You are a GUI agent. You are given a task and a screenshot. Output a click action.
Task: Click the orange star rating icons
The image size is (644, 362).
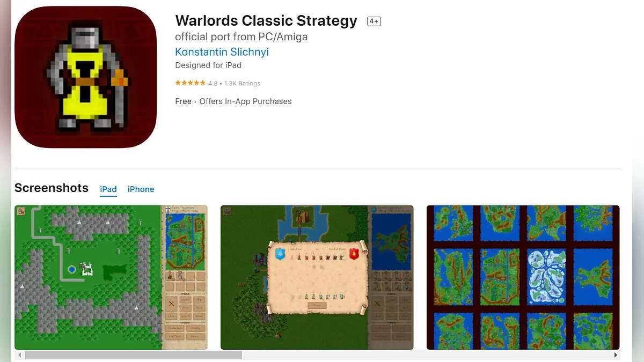tap(190, 83)
